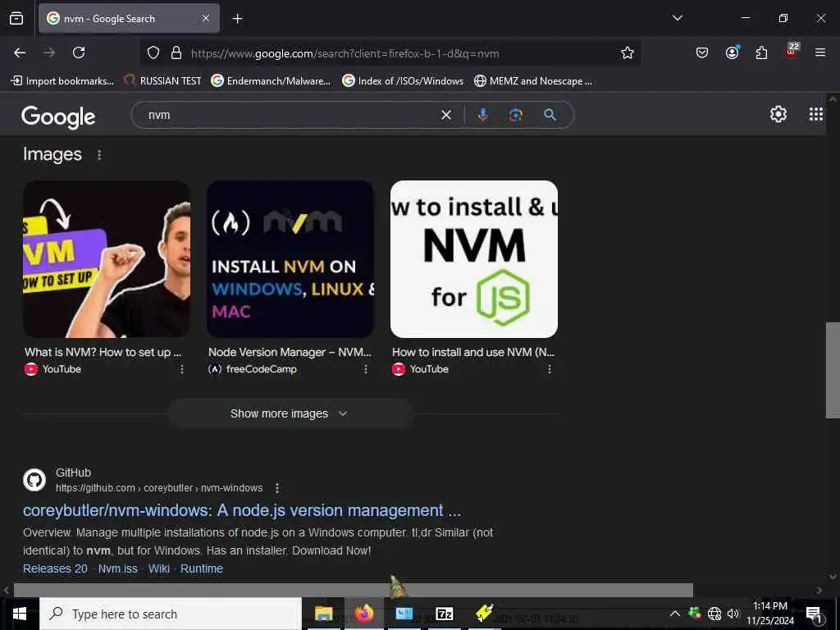The image size is (840, 630).
Task: Open Google quick settings gear
Action: [x=778, y=114]
